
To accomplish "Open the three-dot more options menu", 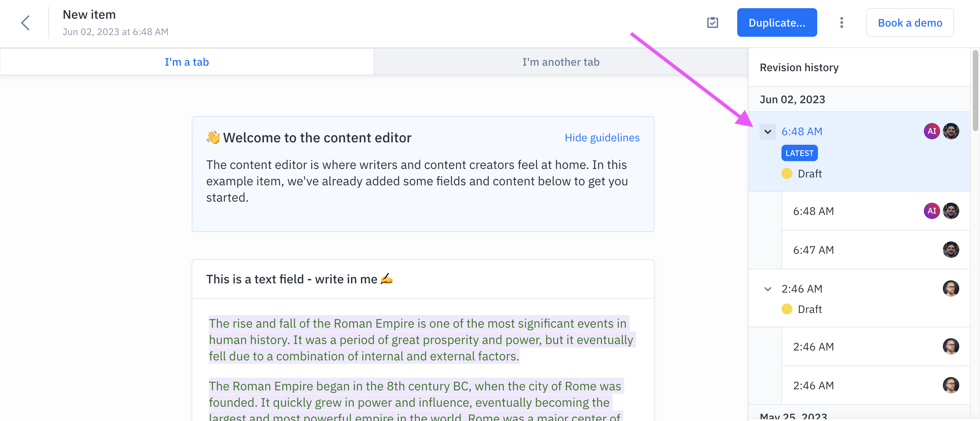I will (841, 23).
